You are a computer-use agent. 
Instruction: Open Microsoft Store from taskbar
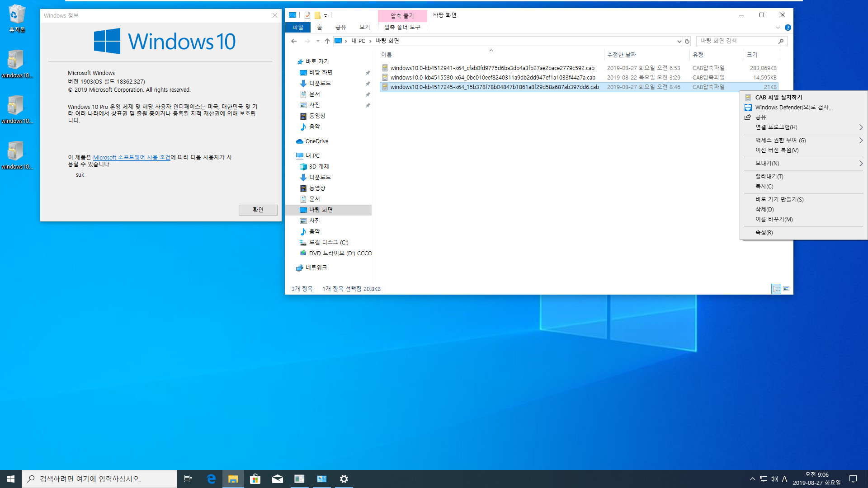pyautogui.click(x=255, y=479)
